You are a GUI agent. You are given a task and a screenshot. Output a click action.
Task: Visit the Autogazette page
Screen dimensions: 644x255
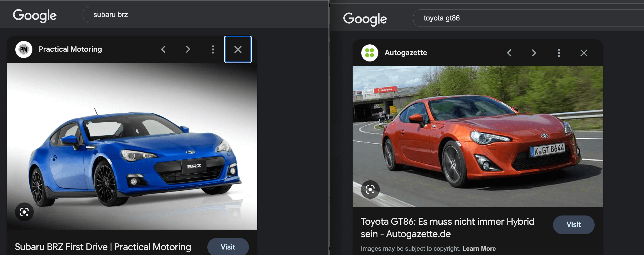(x=574, y=225)
